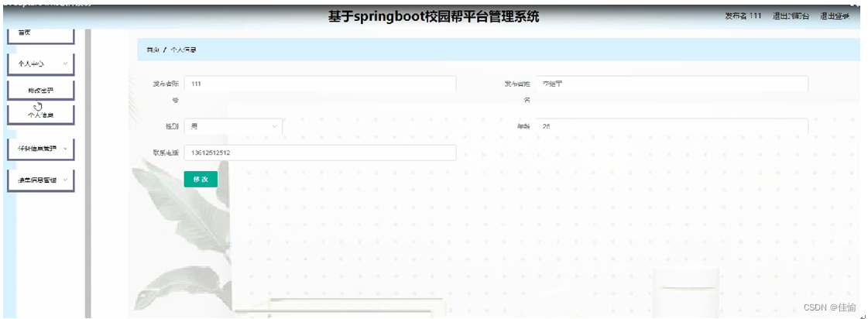Focus the 年龄 input field

[673, 127]
